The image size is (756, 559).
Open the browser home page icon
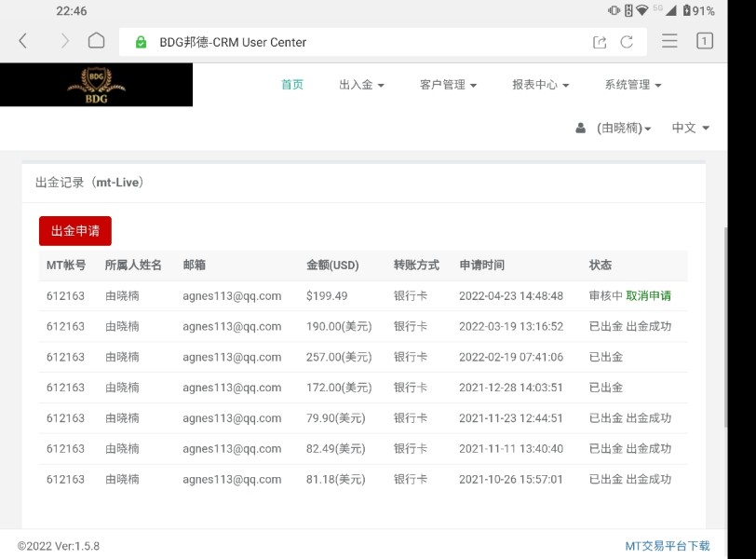[x=97, y=40]
